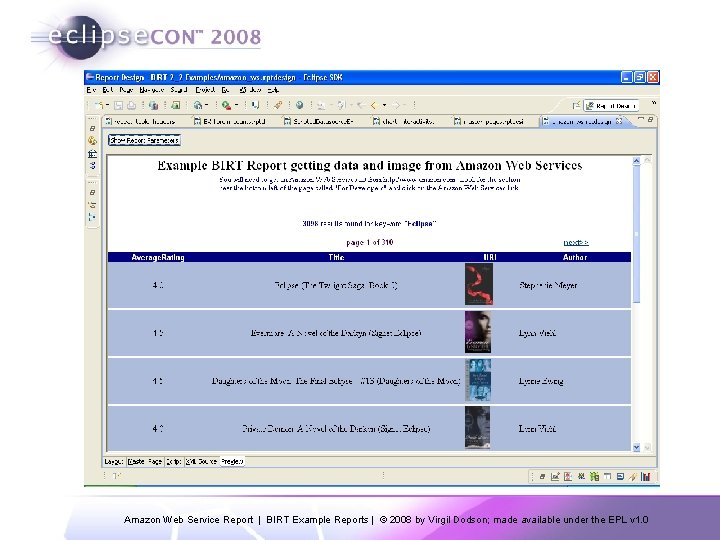
Task: Select the Report Design perspective button
Action: point(611,106)
